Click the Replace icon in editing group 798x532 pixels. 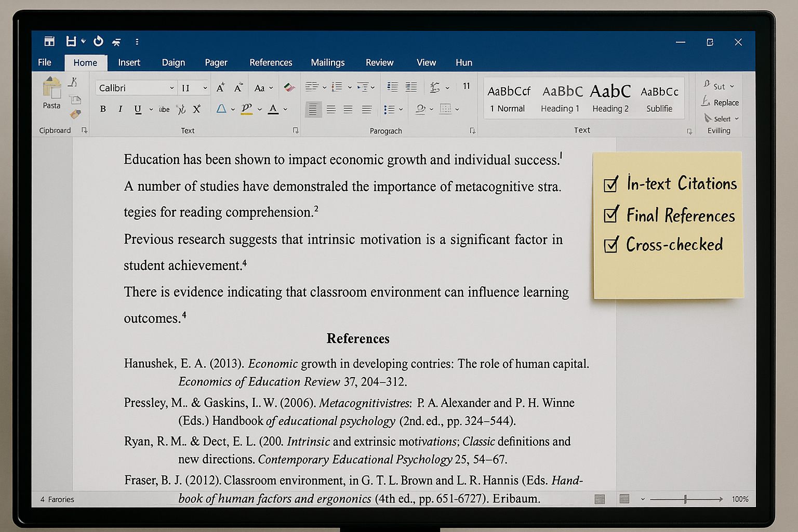721,102
